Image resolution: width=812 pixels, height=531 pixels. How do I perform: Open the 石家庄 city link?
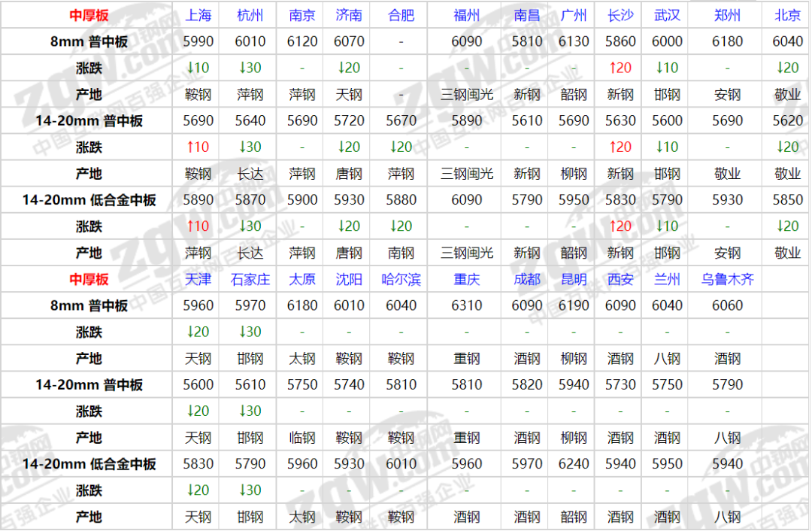click(250, 279)
